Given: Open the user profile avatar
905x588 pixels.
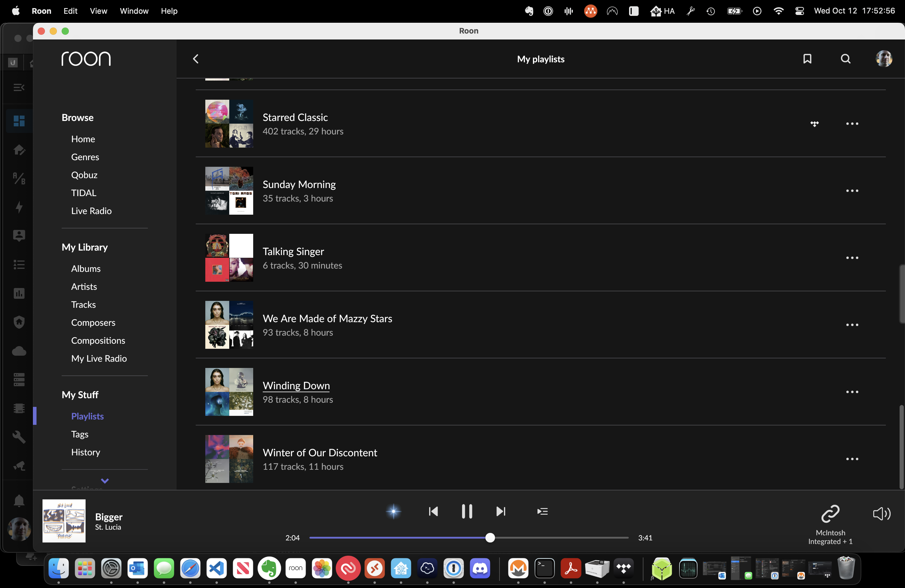Looking at the screenshot, I should coord(884,59).
